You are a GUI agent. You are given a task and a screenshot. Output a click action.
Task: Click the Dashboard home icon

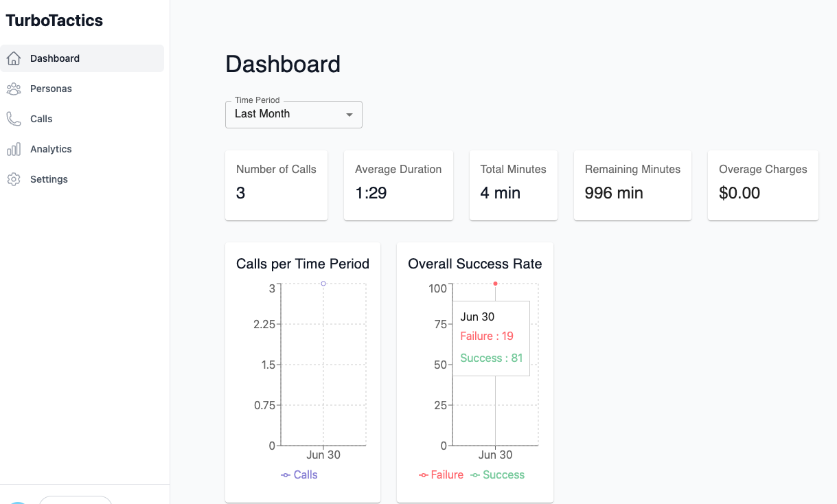click(x=13, y=58)
